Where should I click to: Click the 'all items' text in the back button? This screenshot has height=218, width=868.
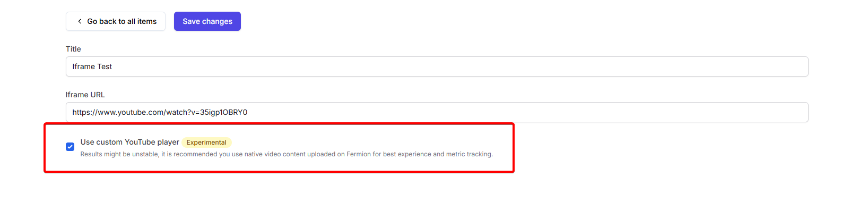(x=142, y=21)
